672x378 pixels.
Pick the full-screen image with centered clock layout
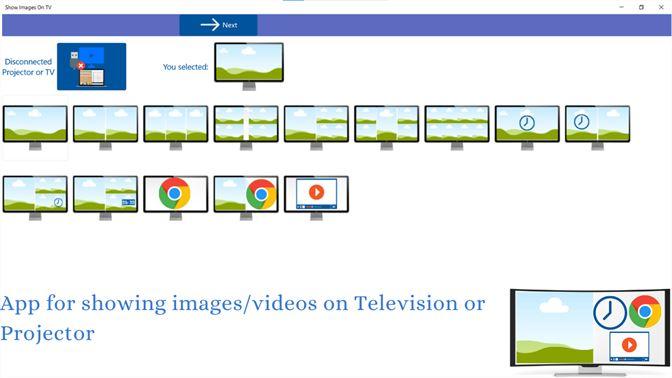(x=527, y=128)
